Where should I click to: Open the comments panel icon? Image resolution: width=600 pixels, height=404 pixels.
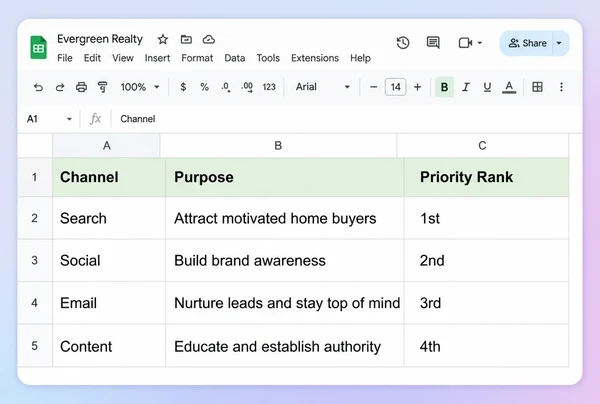click(433, 42)
